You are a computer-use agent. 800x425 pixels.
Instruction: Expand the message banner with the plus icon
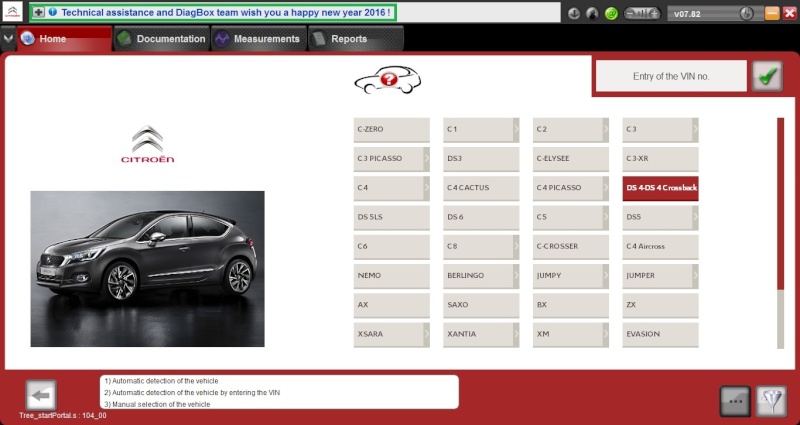click(x=39, y=12)
